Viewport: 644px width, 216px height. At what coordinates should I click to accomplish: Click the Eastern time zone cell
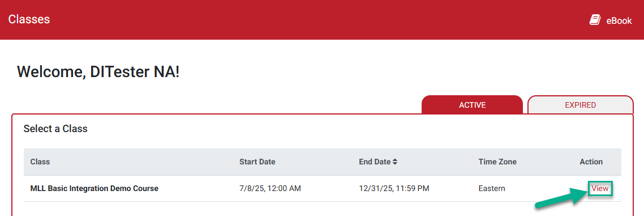pyautogui.click(x=492, y=188)
